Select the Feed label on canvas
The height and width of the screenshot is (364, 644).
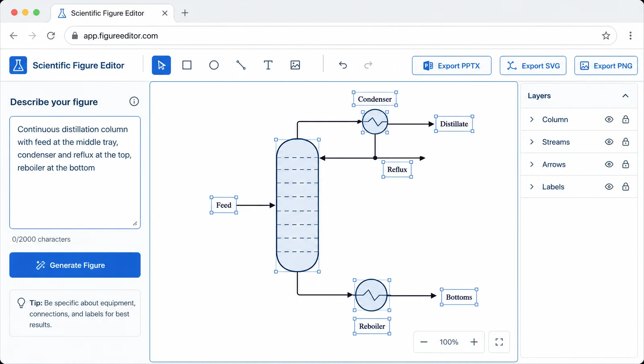click(224, 205)
